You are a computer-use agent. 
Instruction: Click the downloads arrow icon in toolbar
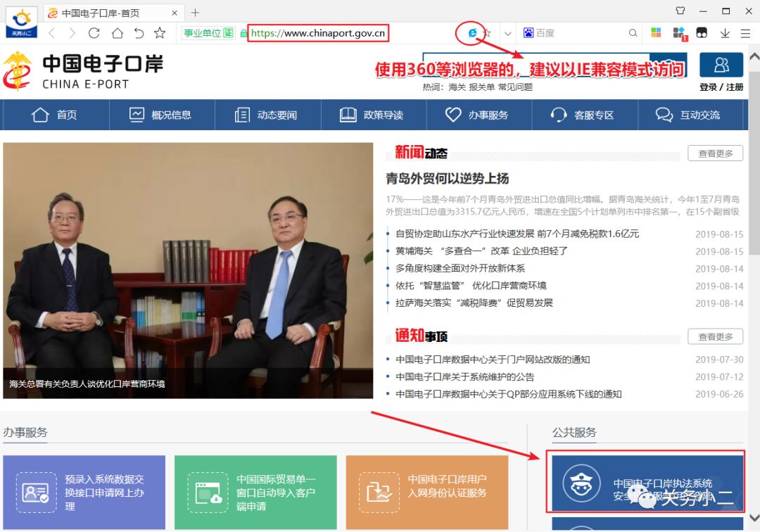[x=725, y=33]
